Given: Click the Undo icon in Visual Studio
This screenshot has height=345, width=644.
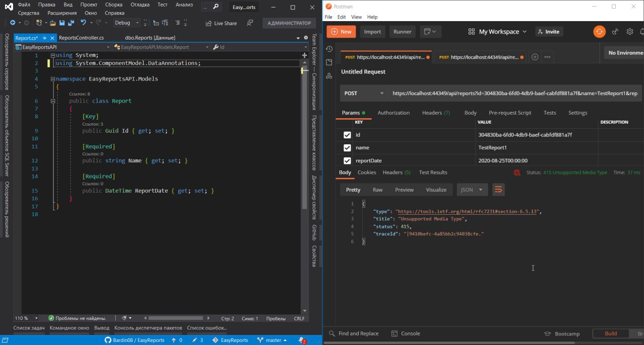Looking at the screenshot, I should pos(84,23).
